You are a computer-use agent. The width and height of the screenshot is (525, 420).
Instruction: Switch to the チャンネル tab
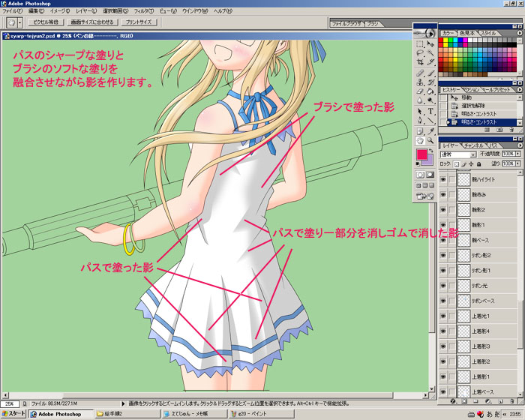coord(474,145)
